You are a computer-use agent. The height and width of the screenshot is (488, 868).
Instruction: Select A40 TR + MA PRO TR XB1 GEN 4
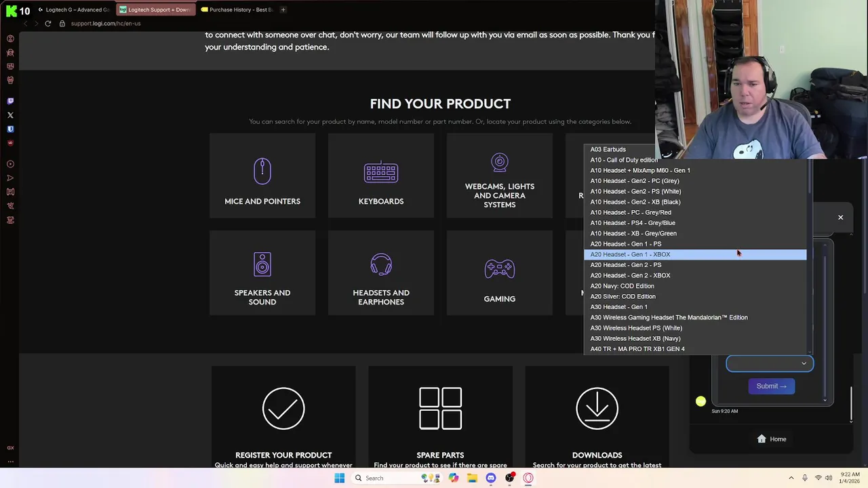click(695, 349)
